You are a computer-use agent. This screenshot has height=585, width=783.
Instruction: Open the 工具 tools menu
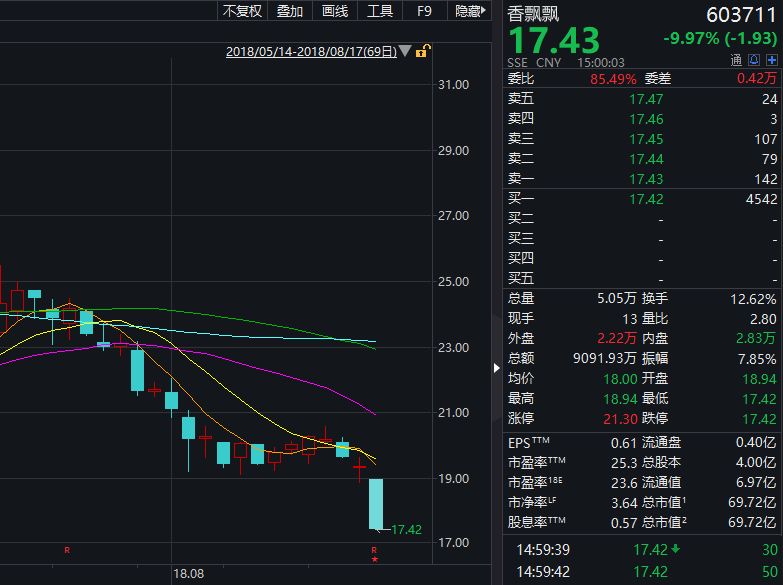tap(380, 11)
